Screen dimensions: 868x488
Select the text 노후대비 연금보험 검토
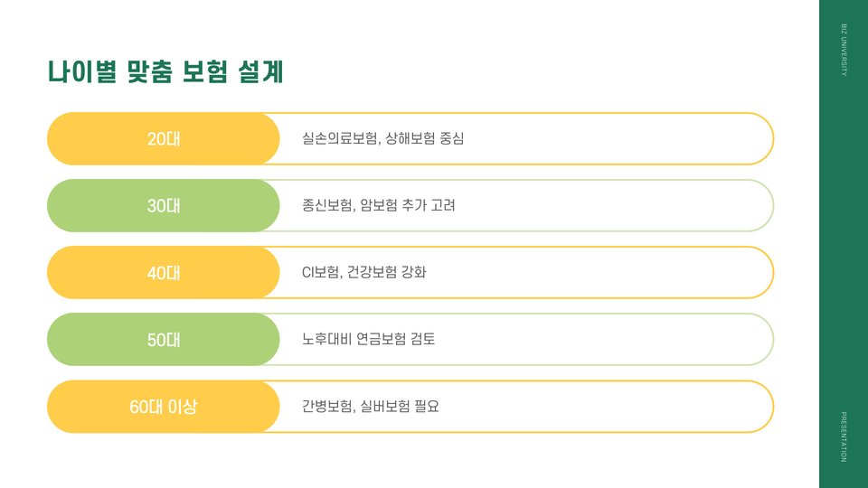click(x=369, y=339)
